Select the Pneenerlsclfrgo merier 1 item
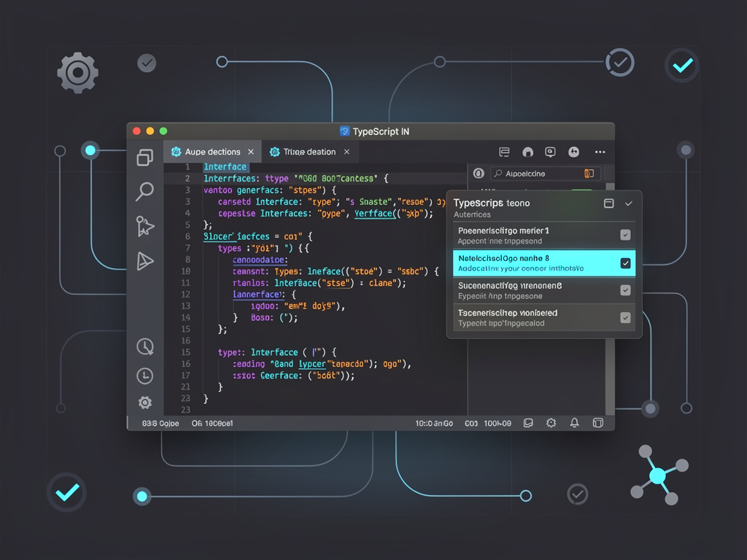747x560 pixels. [544, 236]
